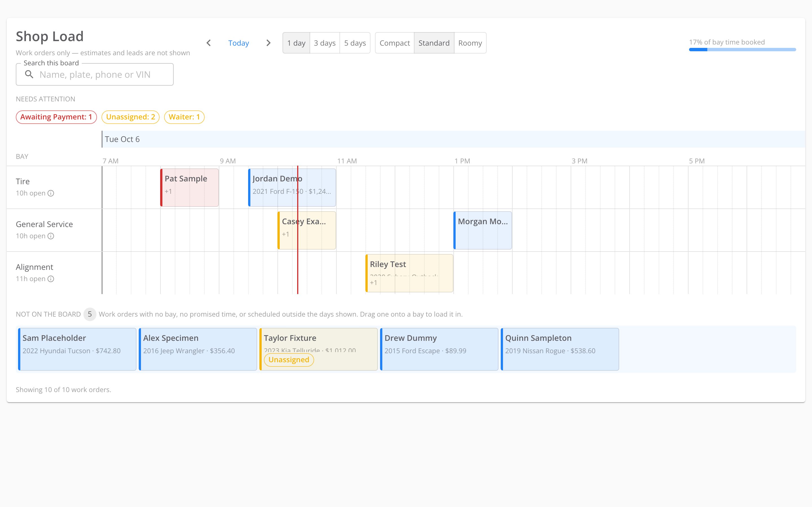Switch to the 3 days view
Image resolution: width=812 pixels, height=507 pixels.
click(x=325, y=43)
